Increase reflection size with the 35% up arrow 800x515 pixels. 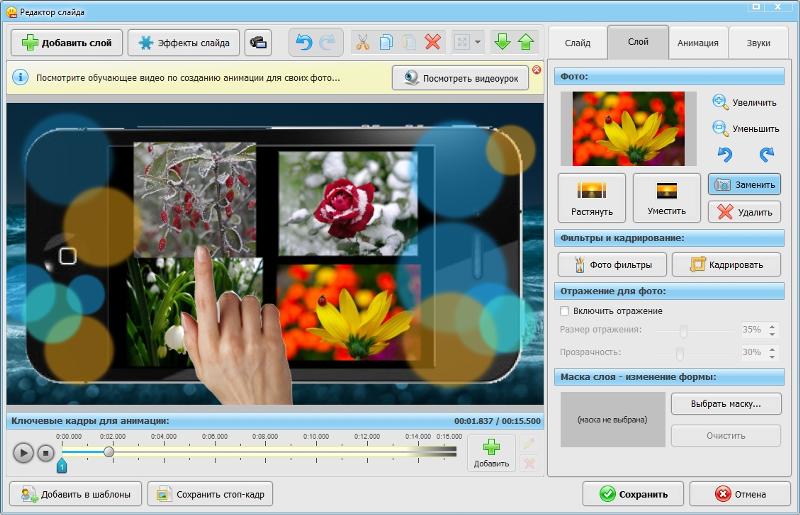772,327
